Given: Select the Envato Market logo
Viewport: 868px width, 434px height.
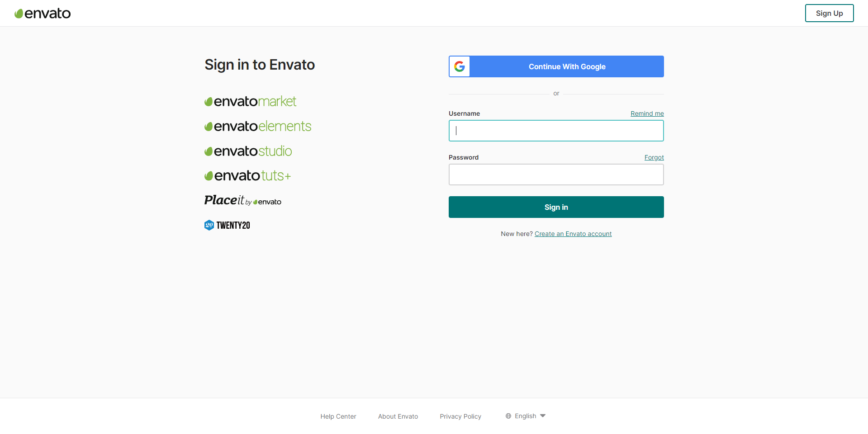Looking at the screenshot, I should pos(250,101).
